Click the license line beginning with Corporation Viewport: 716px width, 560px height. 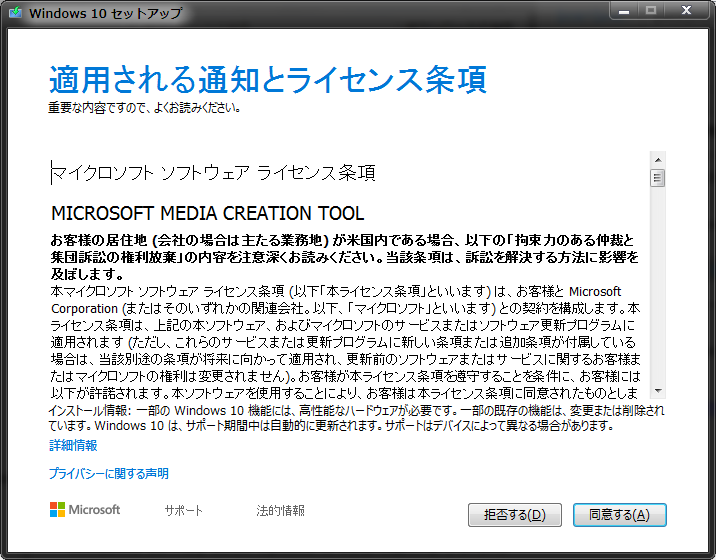(x=345, y=308)
